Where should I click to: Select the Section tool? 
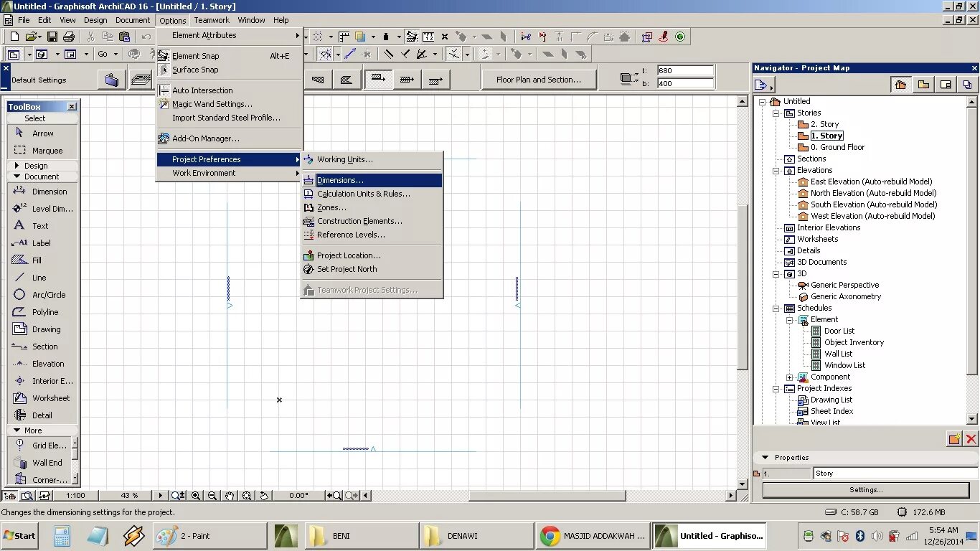(43, 347)
